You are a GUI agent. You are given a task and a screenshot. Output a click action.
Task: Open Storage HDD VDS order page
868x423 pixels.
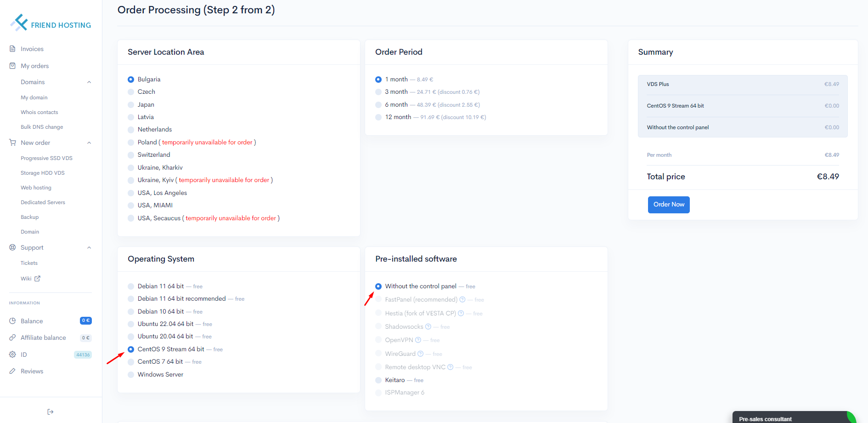[x=43, y=173]
